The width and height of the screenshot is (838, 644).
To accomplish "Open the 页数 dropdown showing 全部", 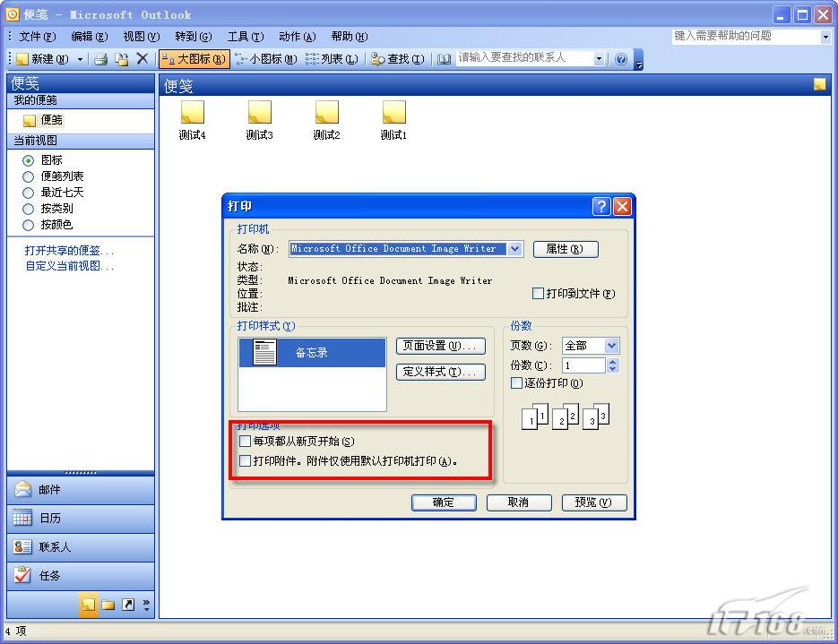I will [x=611, y=346].
